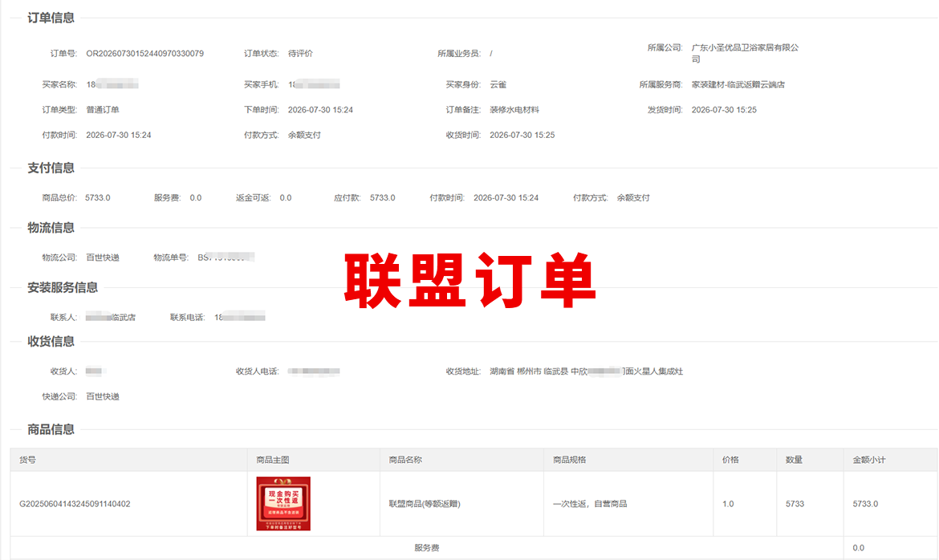939x560 pixels.
Task: Select 商品总价 value 5733.0
Action: tap(98, 197)
